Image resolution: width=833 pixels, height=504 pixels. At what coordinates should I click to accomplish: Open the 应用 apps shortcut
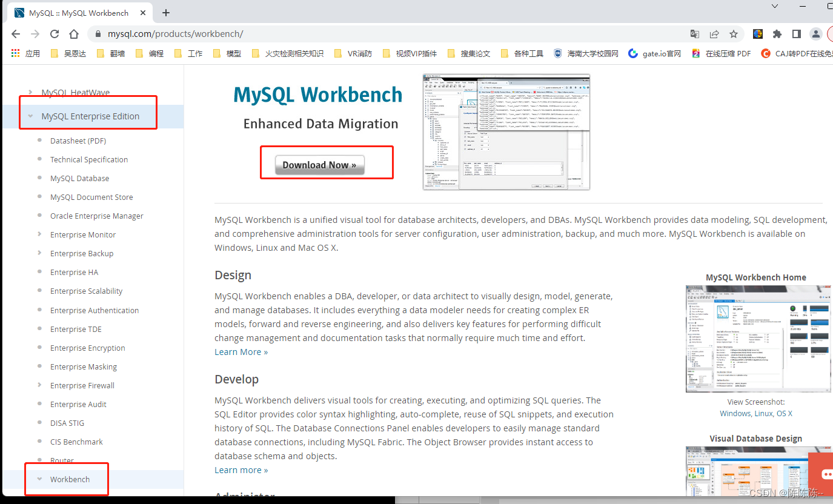[x=26, y=53]
